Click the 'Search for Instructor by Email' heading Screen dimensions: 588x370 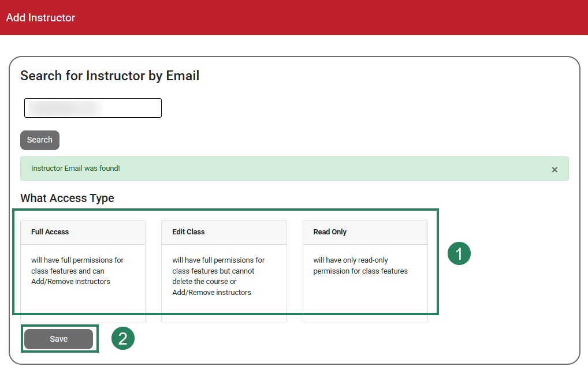[x=110, y=76]
